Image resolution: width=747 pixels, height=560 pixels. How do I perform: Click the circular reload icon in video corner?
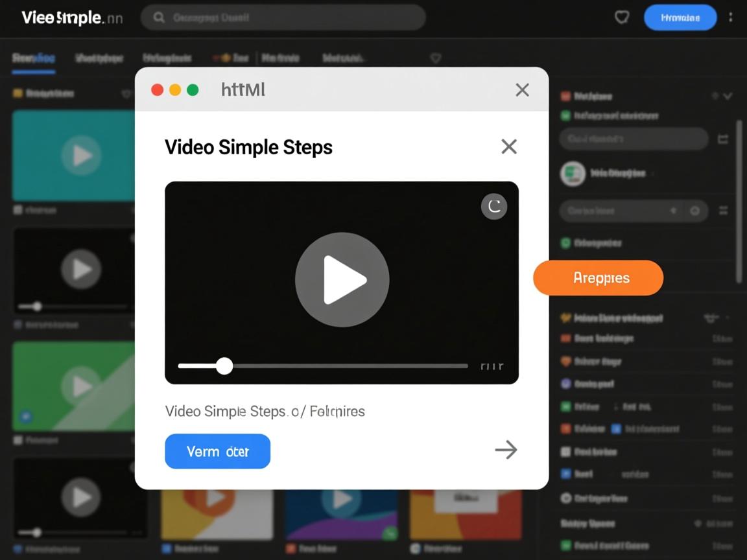tap(494, 206)
